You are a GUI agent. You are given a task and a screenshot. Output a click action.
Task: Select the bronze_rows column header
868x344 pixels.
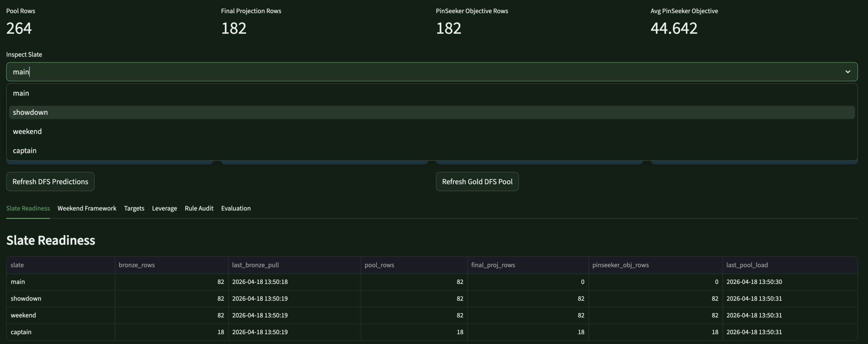tap(136, 265)
